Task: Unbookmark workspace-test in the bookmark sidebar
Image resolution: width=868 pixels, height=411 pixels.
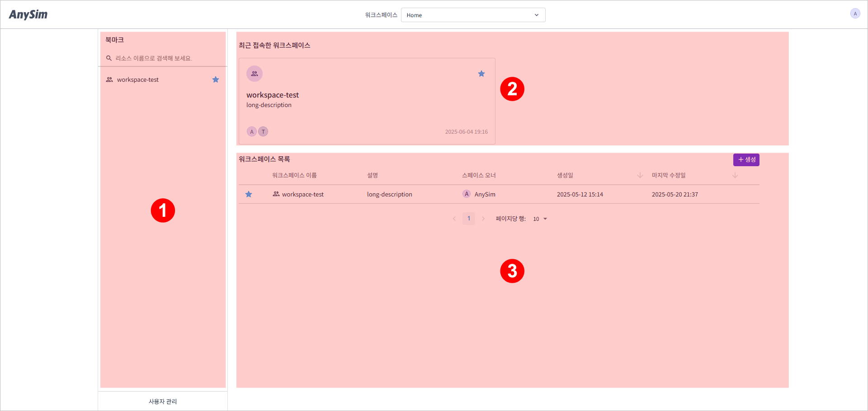Action: click(216, 79)
